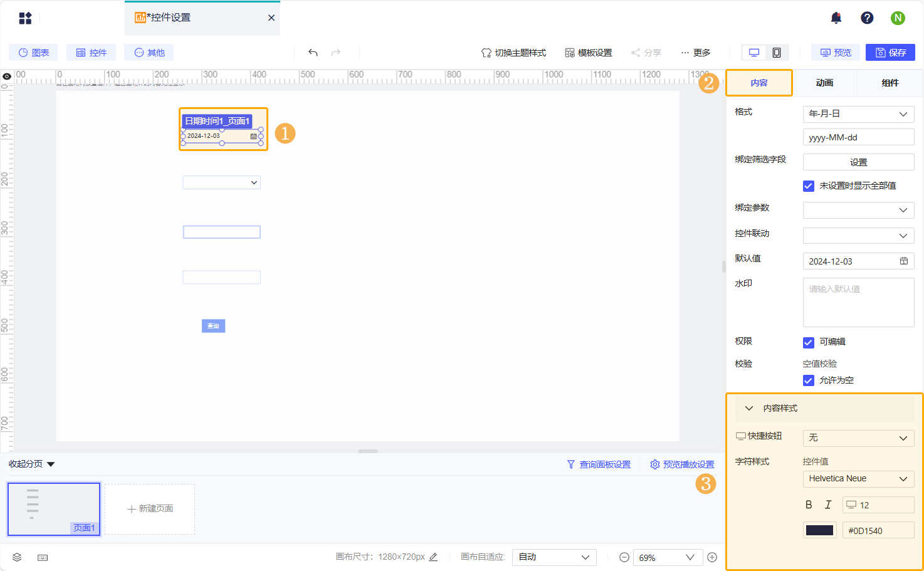
Task: Open the green user avatar N
Action: pyautogui.click(x=898, y=18)
